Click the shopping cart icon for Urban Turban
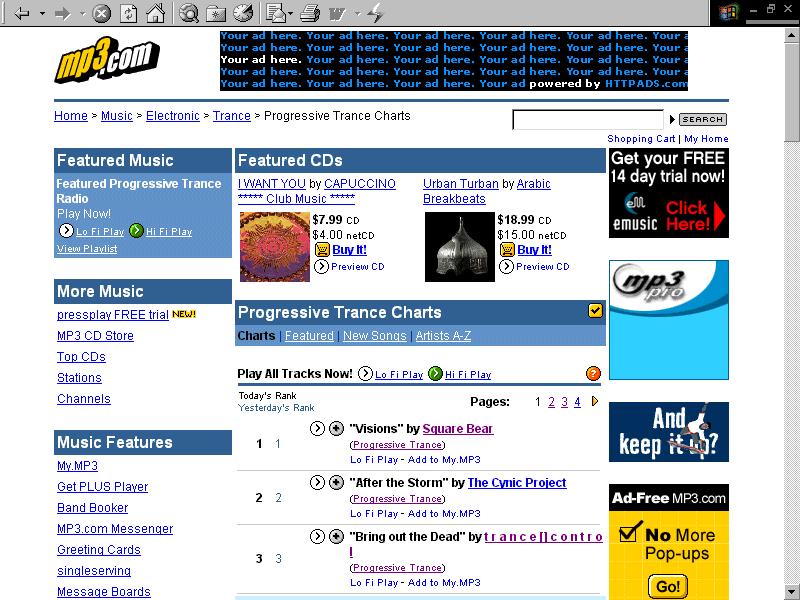Image resolution: width=800 pixels, height=600 pixels. tap(507, 249)
